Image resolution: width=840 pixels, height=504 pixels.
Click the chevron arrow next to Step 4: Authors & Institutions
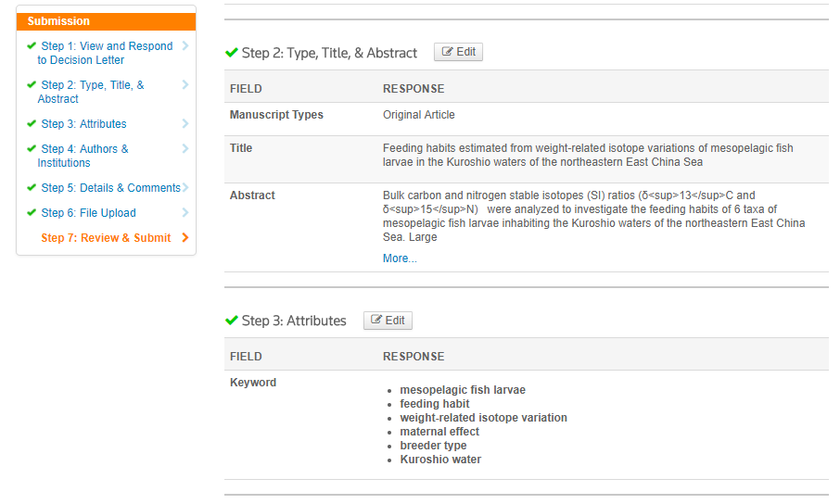[185, 148]
